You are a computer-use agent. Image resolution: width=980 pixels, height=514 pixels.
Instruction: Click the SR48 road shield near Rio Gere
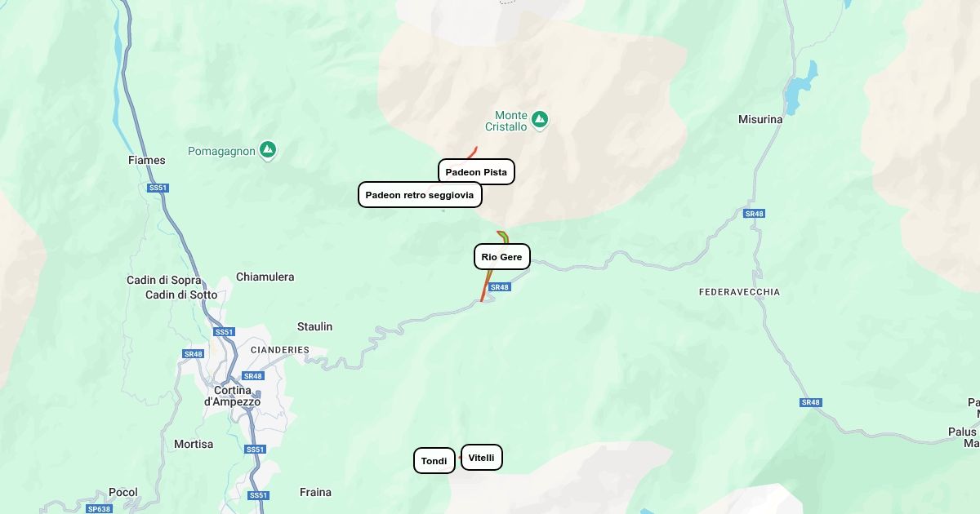coord(500,287)
